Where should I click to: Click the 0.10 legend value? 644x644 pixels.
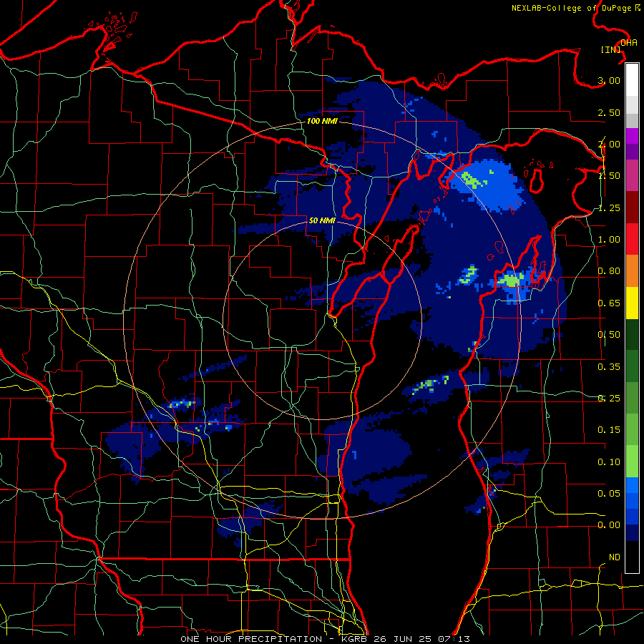[x=609, y=462]
